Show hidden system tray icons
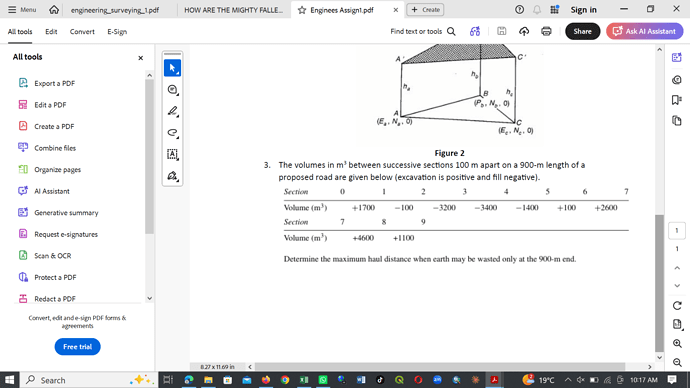690x388 pixels. [x=568, y=380]
